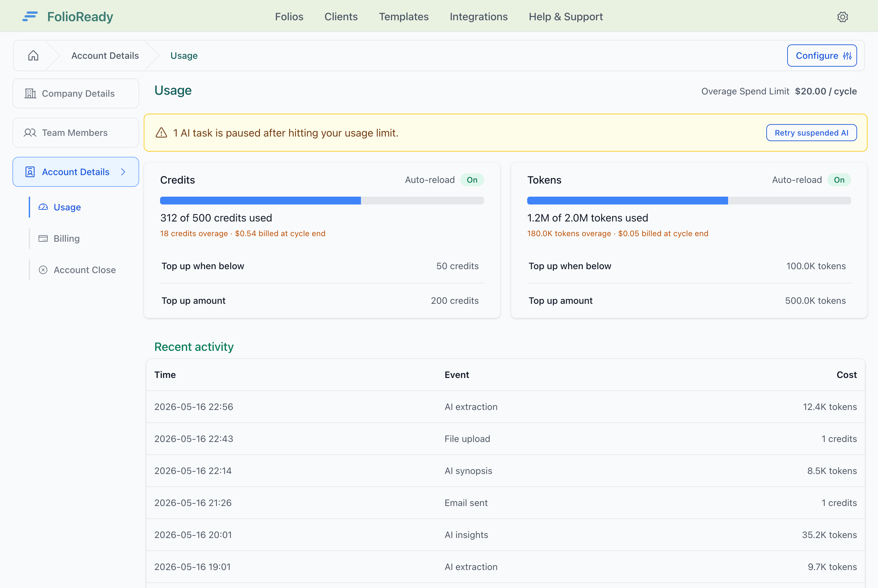Open Team Members section
This screenshot has height=588, width=878.
pos(76,133)
